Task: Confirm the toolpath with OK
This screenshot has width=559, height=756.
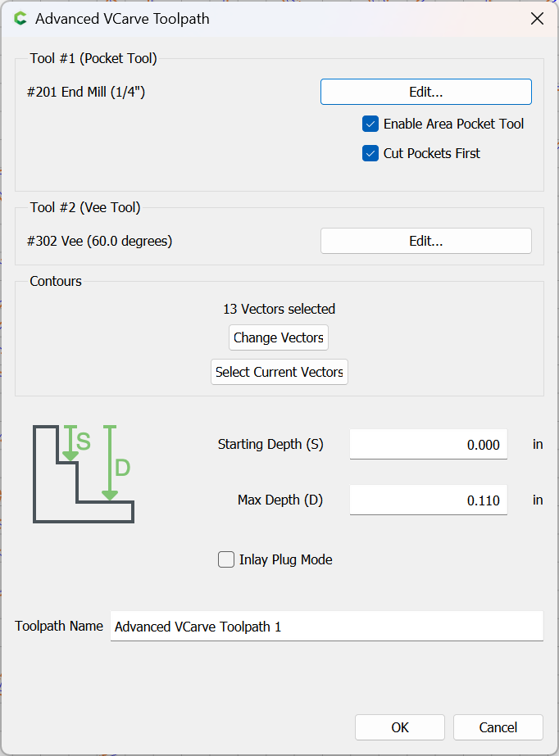Action: click(400, 727)
